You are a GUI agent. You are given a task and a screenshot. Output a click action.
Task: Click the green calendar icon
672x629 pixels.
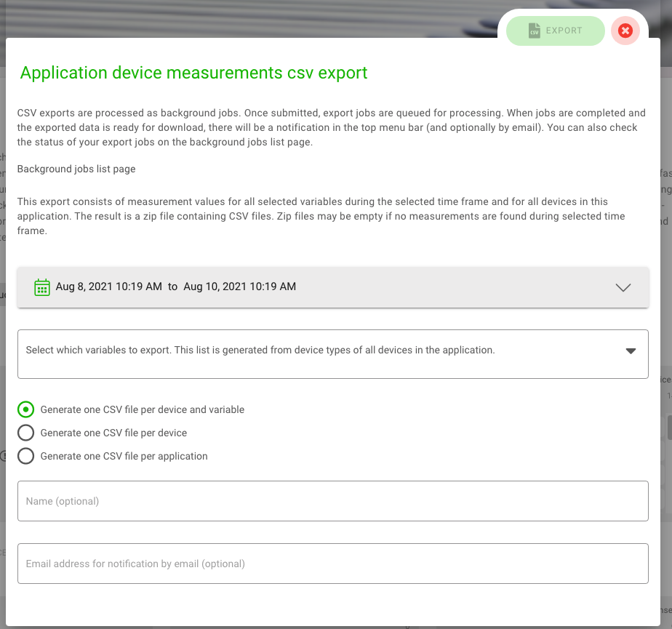point(42,287)
